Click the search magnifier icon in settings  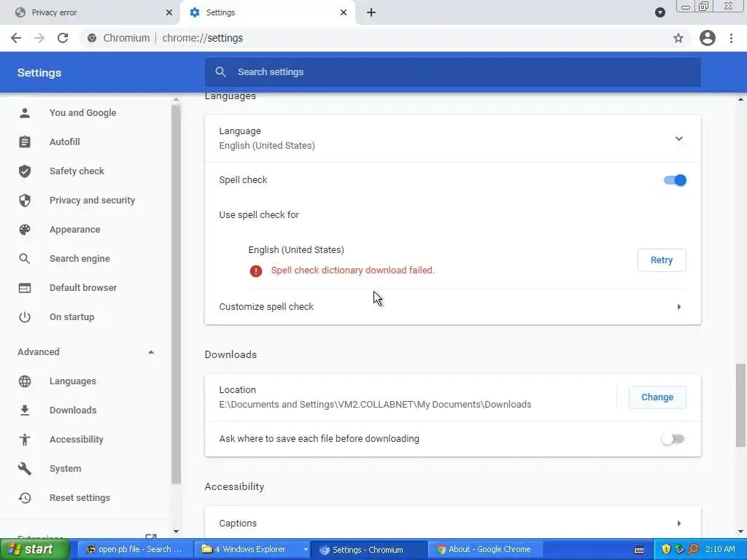[x=220, y=72]
